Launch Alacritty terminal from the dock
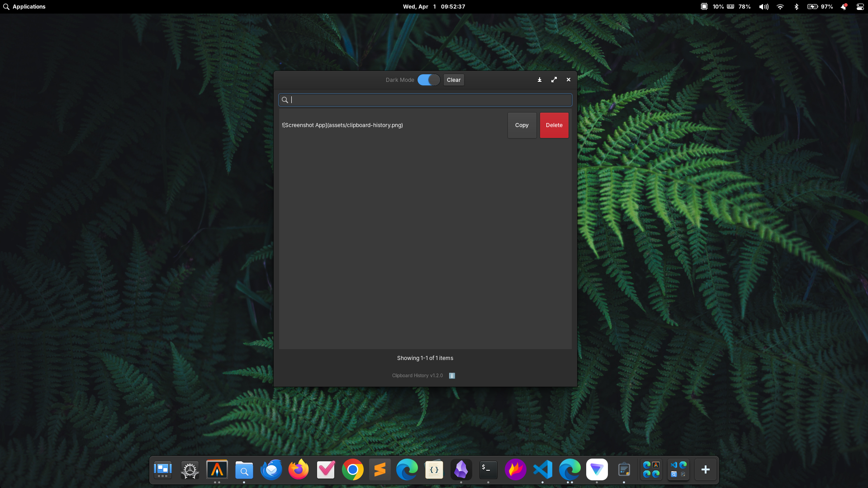 point(217,470)
